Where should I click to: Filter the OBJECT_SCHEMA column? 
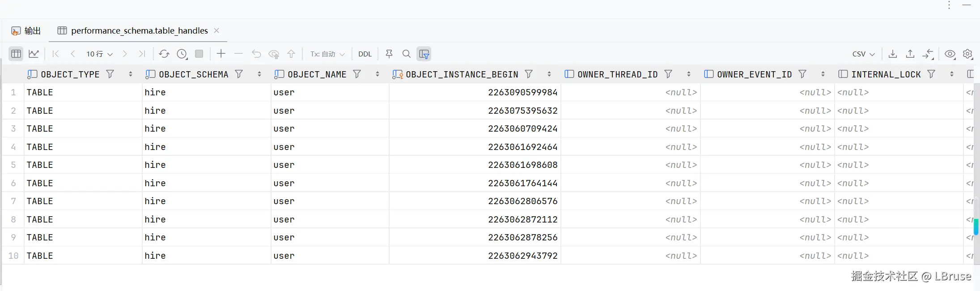pos(239,74)
